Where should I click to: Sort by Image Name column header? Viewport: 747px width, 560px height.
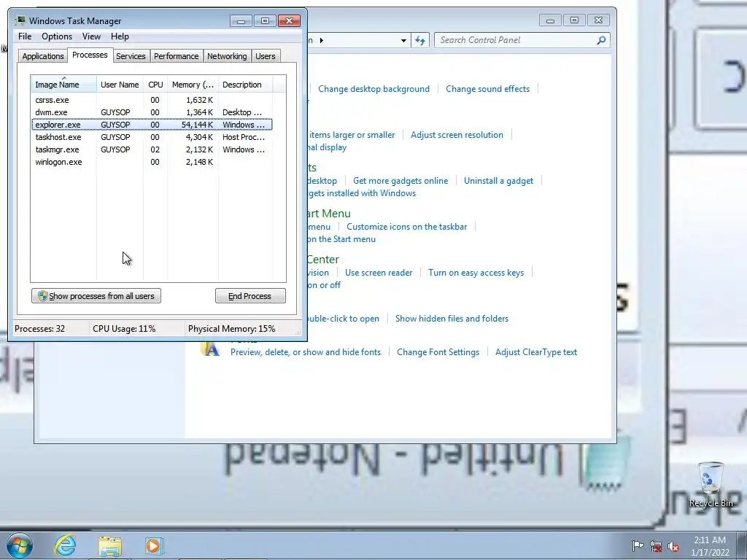coord(63,85)
